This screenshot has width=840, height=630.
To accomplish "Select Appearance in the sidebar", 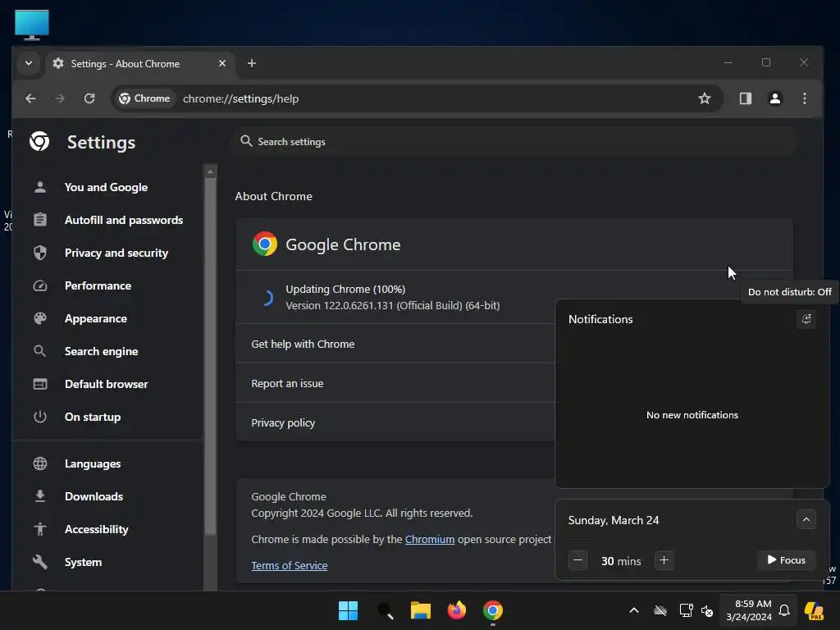I will (x=96, y=319).
